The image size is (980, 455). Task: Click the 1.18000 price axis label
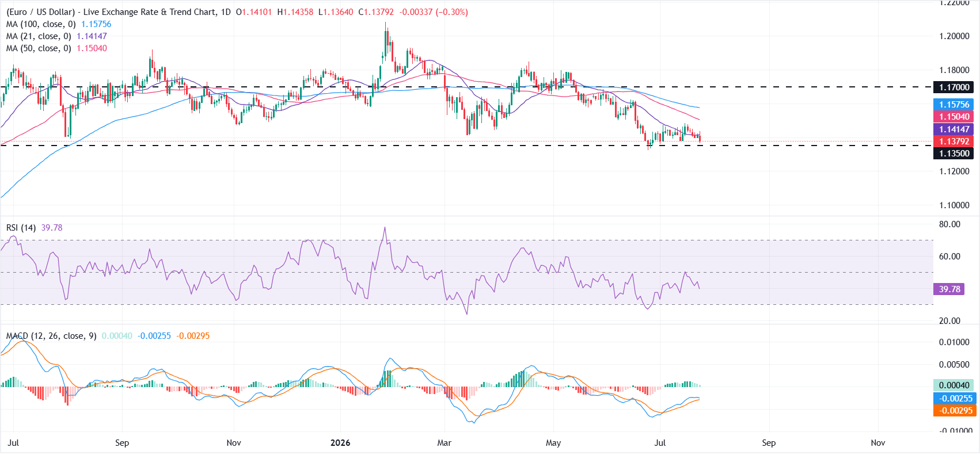[x=954, y=70]
